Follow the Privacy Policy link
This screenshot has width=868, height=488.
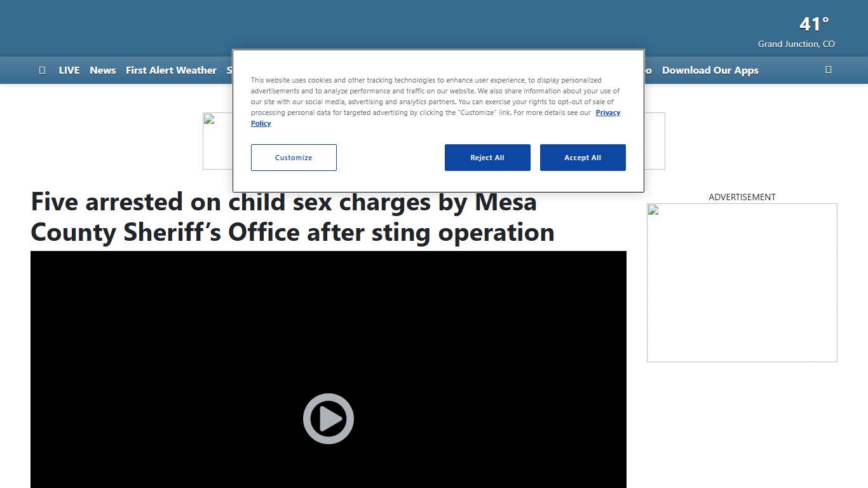[x=607, y=112]
